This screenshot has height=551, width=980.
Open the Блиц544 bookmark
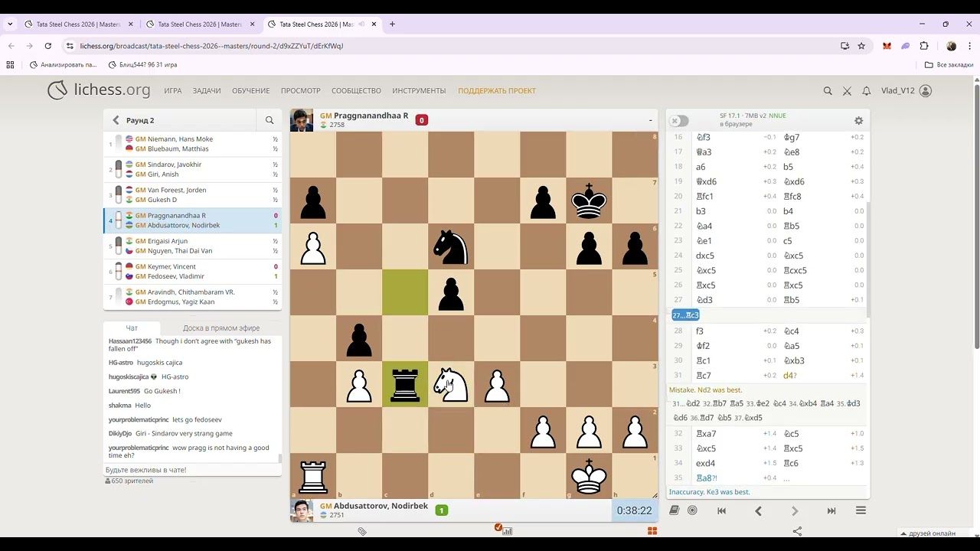click(x=142, y=65)
